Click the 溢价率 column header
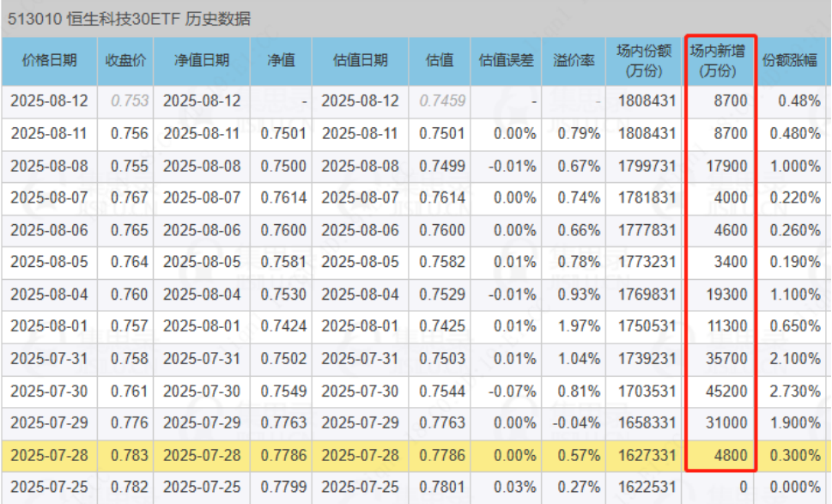 point(574,60)
